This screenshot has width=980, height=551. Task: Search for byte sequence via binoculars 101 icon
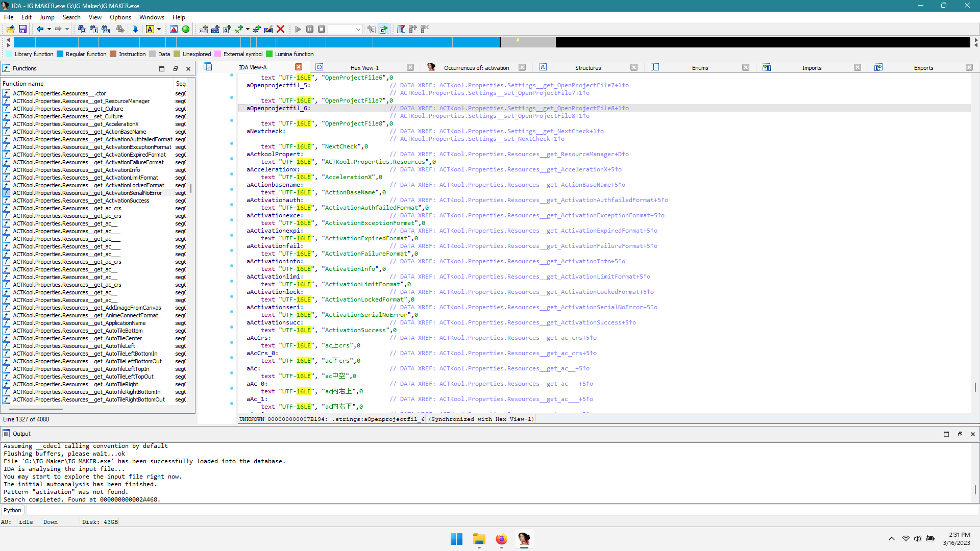106,29
